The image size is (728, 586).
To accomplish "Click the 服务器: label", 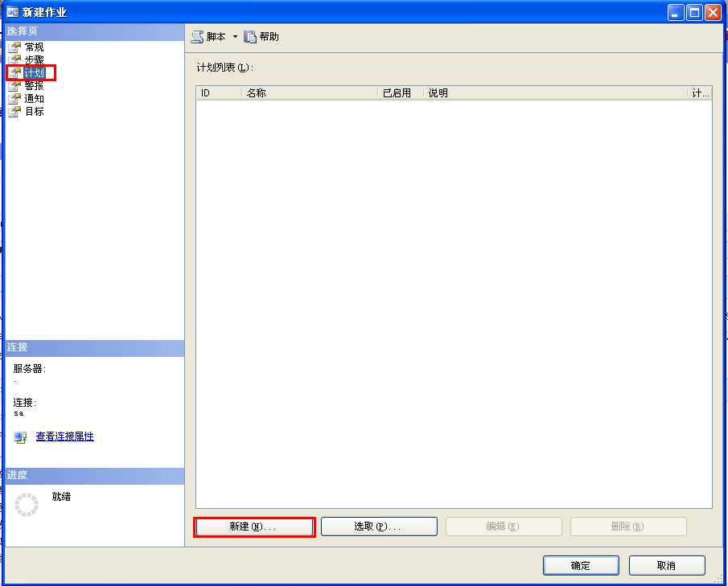I will pyautogui.click(x=29, y=369).
